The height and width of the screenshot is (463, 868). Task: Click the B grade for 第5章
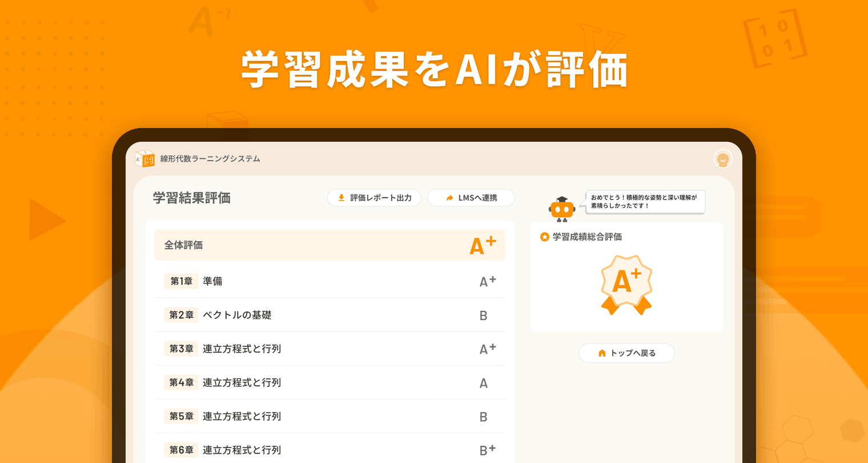(x=483, y=417)
